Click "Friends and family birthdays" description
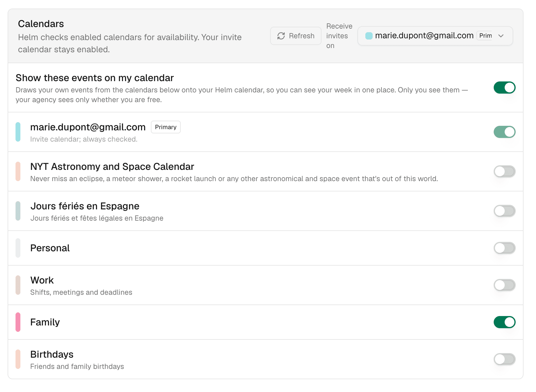536x392 pixels. click(x=77, y=366)
